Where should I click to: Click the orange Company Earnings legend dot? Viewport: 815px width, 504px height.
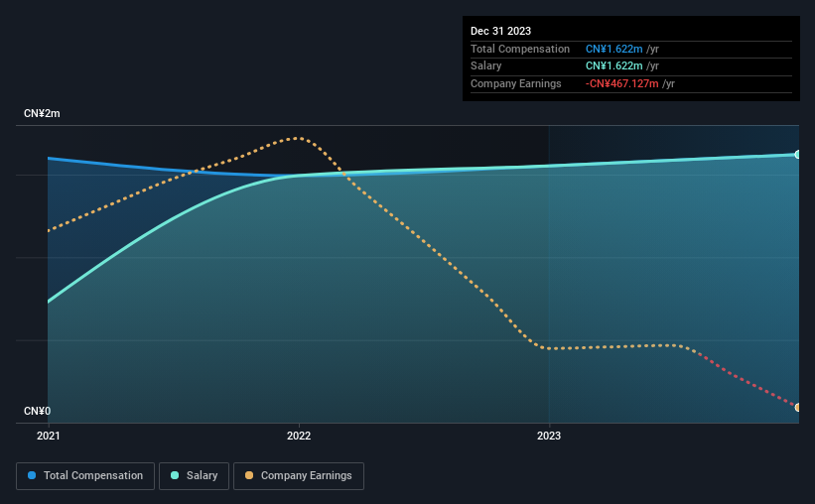(x=249, y=475)
